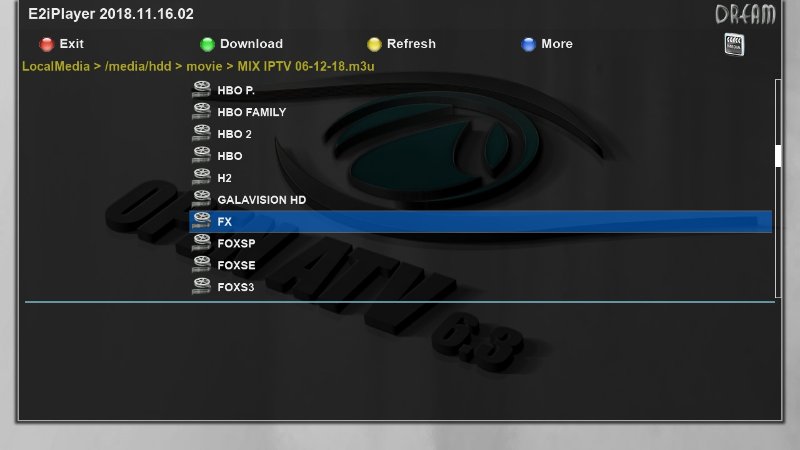This screenshot has height=450, width=800.
Task: Click the white scrollbar thumb of channel list
Action: pyautogui.click(x=777, y=156)
